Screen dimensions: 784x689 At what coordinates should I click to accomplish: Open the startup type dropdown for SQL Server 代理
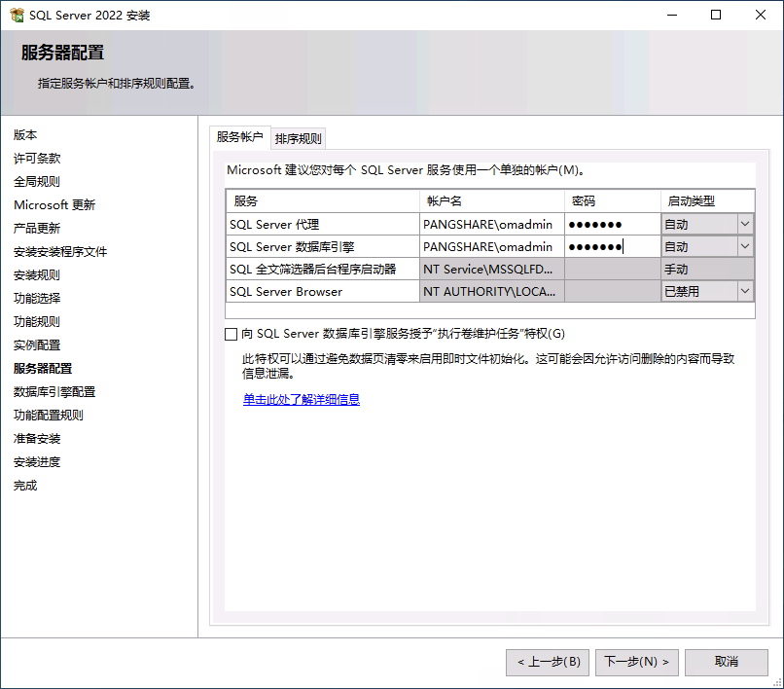[x=746, y=223]
